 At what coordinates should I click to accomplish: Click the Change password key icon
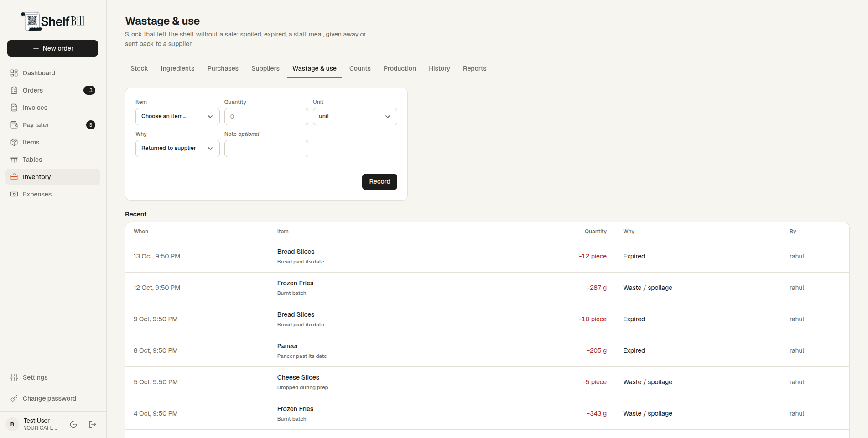(14, 398)
